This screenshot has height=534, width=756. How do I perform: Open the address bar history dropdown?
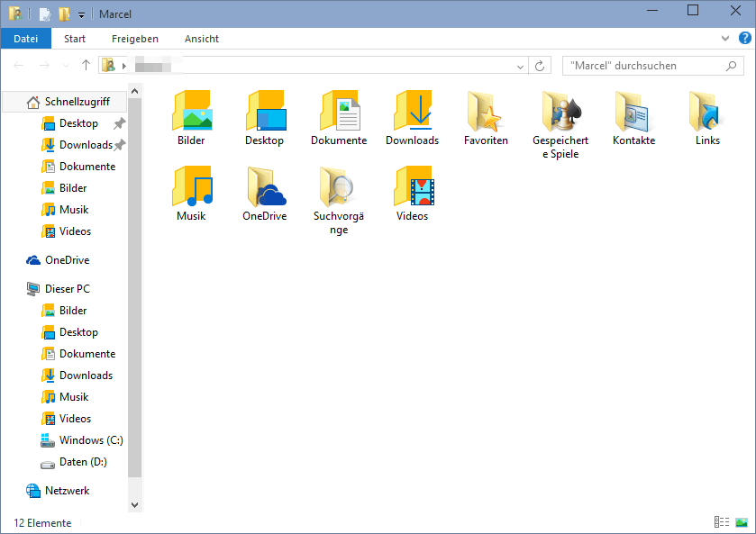coord(520,65)
